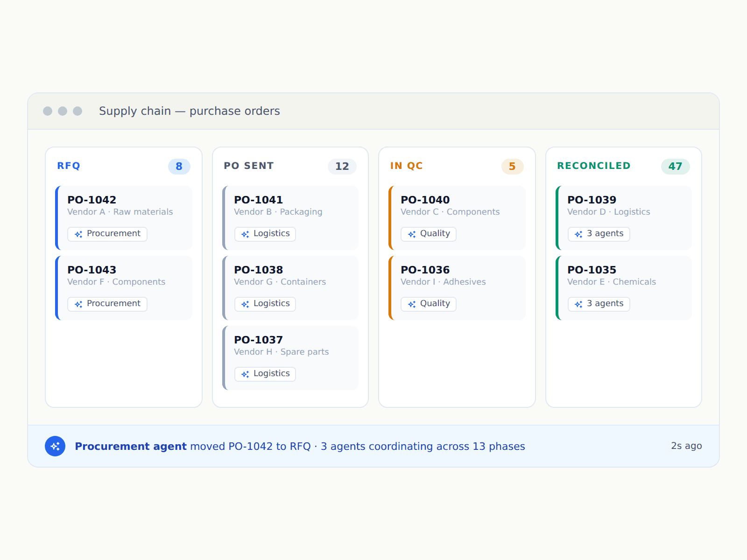Click the PO SENT count badge 12
The height and width of the screenshot is (560, 747).
pyautogui.click(x=342, y=166)
